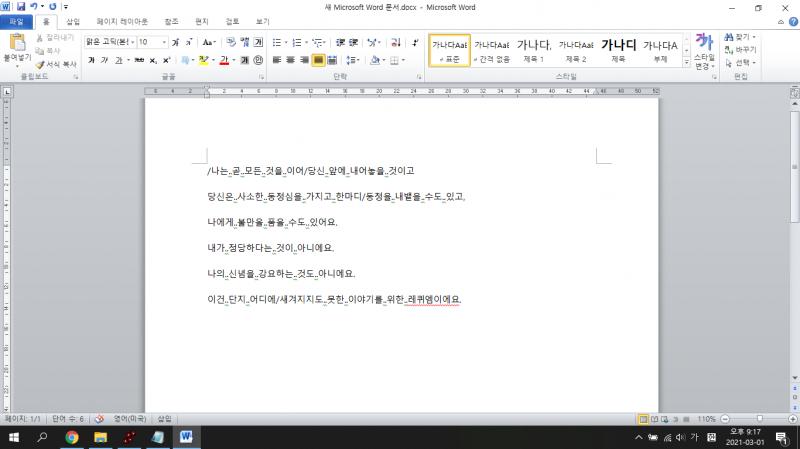Open the File (파일) tab

point(16,21)
